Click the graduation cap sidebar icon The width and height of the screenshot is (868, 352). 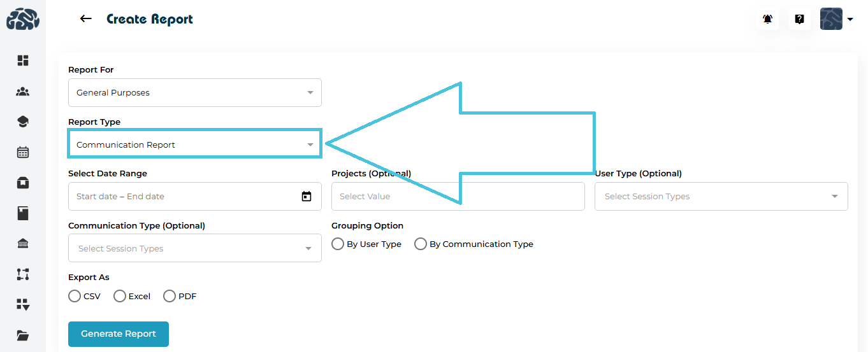(x=23, y=122)
